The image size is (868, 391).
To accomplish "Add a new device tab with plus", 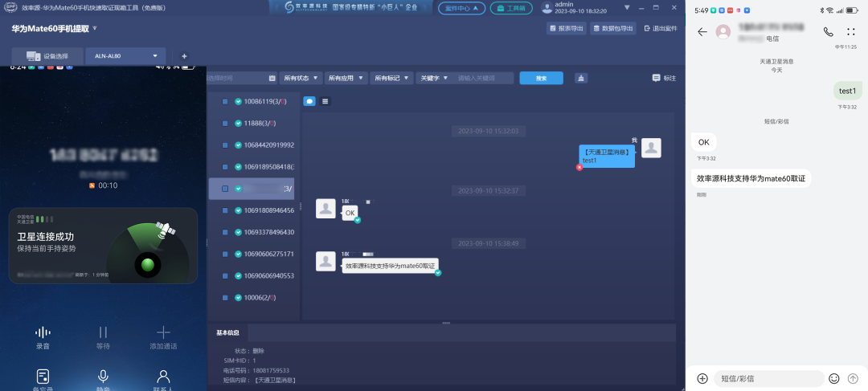I will 184,56.
